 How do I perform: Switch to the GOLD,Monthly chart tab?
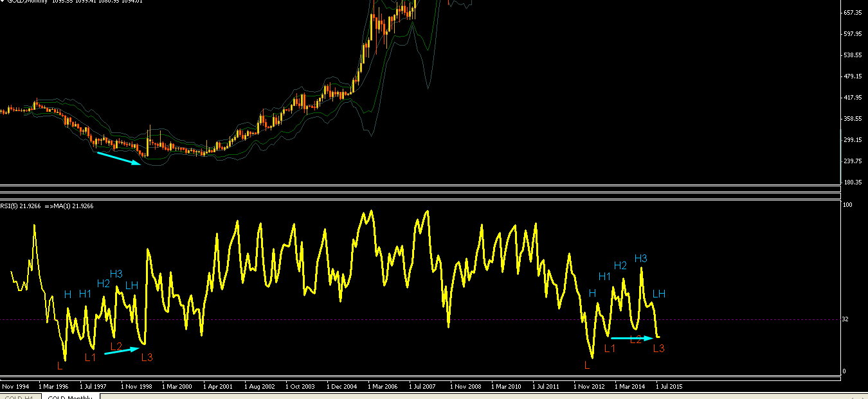coord(70,397)
